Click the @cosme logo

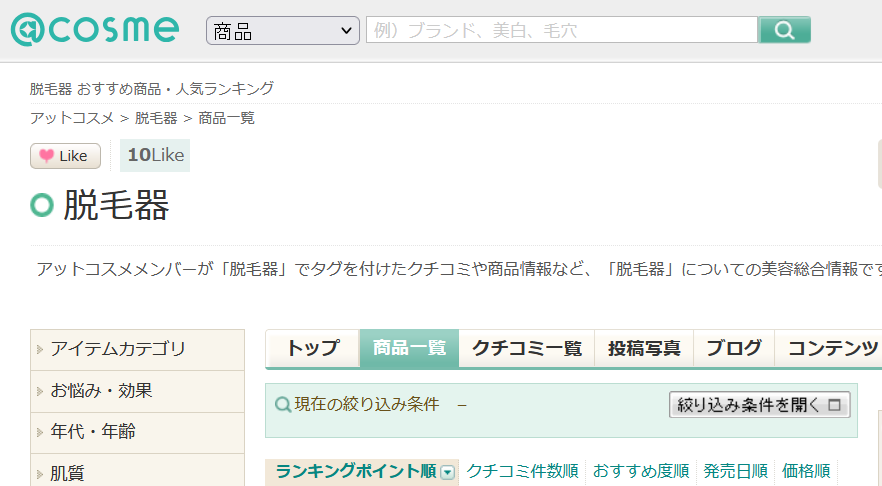tap(95, 30)
